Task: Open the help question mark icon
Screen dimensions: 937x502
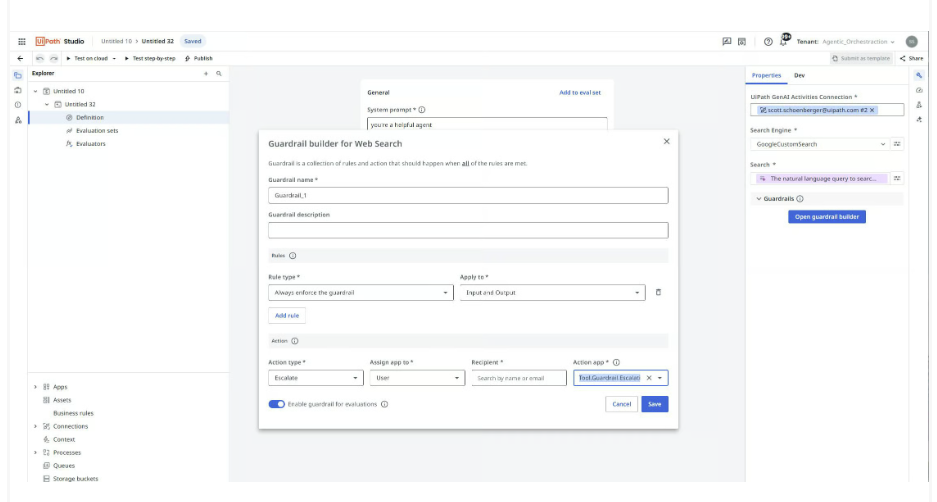Action: tap(767, 41)
